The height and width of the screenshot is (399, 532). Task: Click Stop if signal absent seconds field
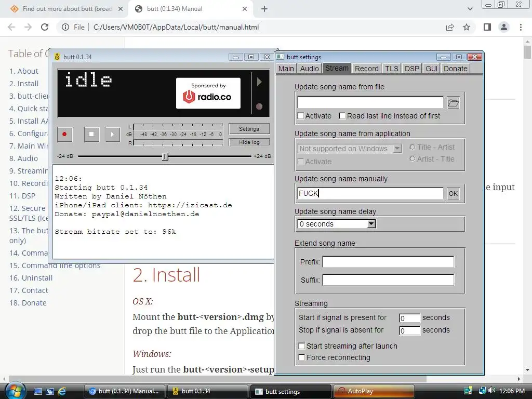point(410,330)
